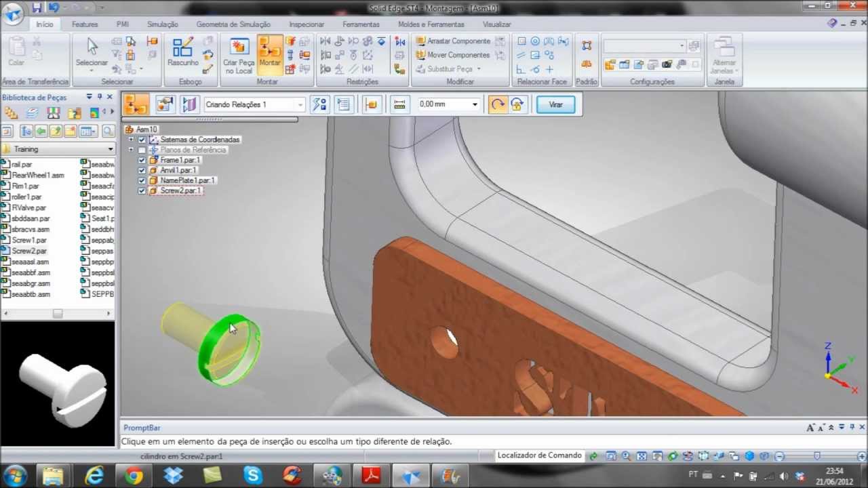
Task: Uncheck NamePlate1.par:1 visibility checkbox
Action: 142,180
